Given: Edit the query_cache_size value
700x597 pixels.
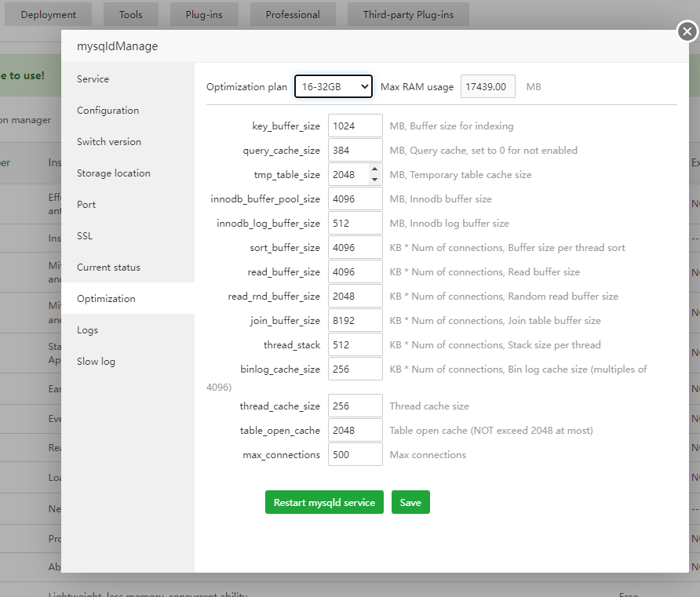Looking at the screenshot, I should click(x=355, y=150).
